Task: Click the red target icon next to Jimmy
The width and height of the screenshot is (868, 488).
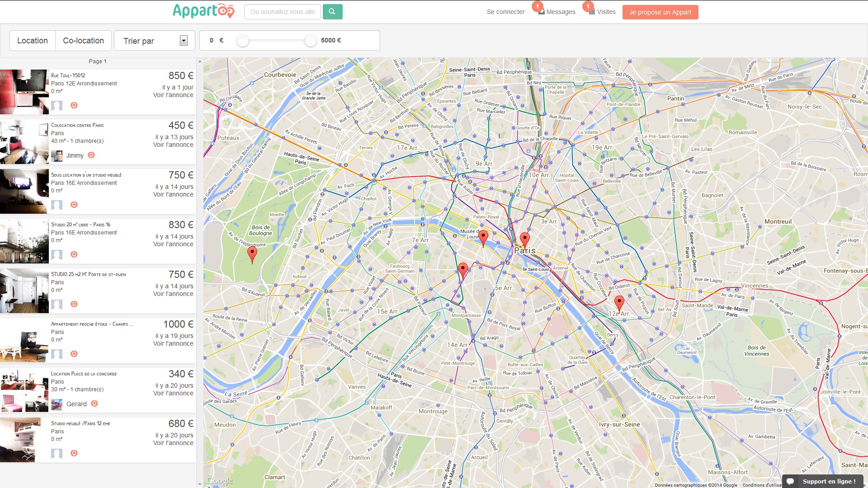Action: coord(91,155)
